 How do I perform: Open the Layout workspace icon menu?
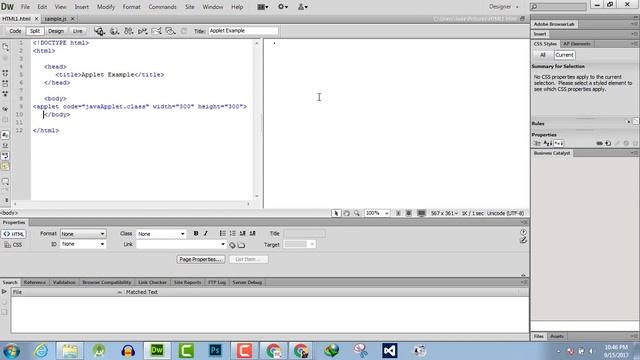pyautogui.click(x=262, y=7)
